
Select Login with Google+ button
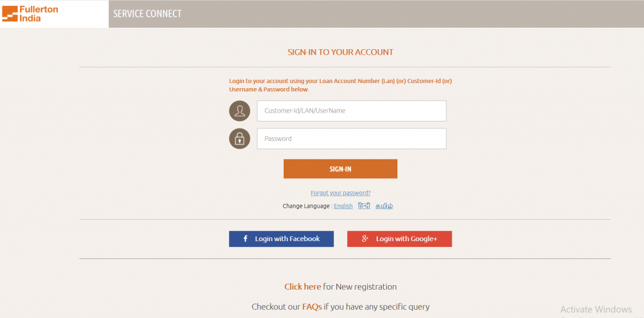click(x=399, y=239)
